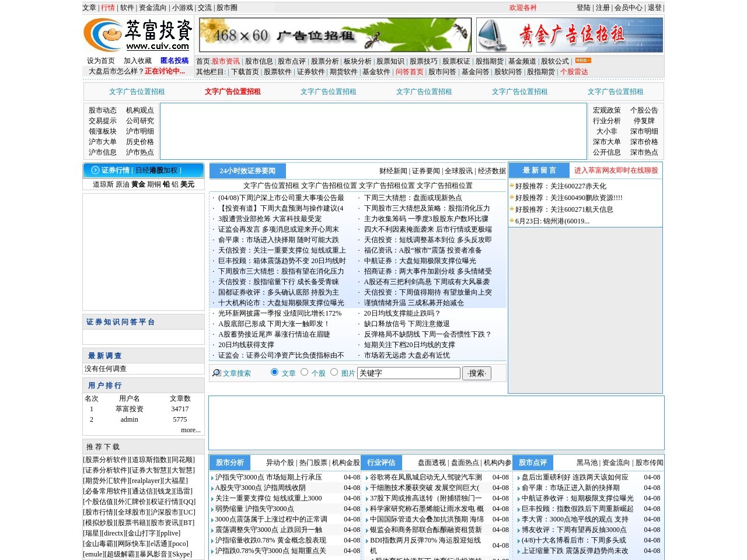Click the orange RSS feed icon
The width and height of the screenshot is (747, 560).
(582, 61)
